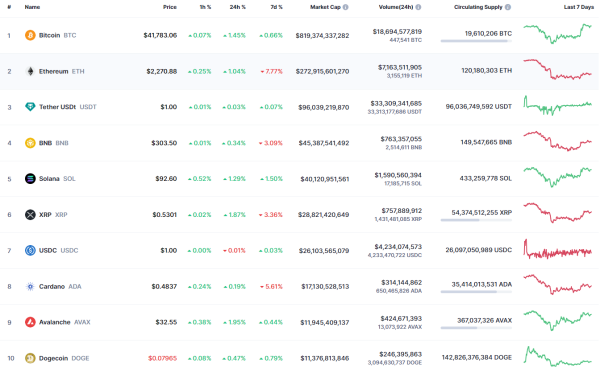
Task: Click the Circulating Supply info icon
Action: (508, 7)
